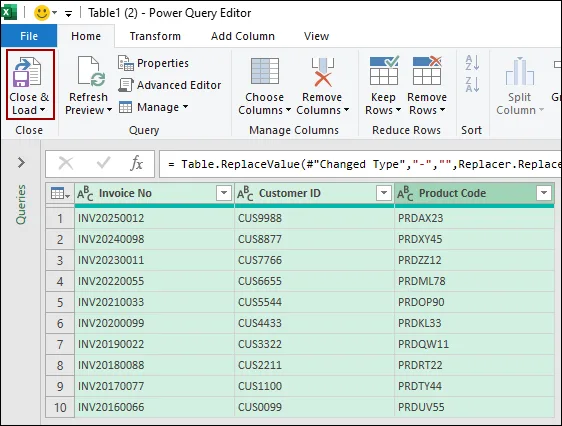Click the ABC type icon of Product Code
The height and width of the screenshot is (426, 562).
[405, 193]
